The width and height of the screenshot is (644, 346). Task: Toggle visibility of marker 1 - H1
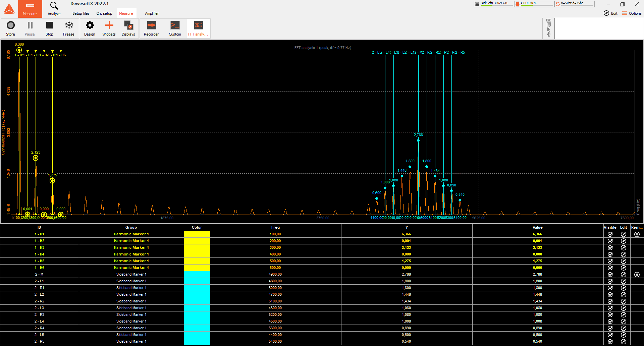point(610,234)
